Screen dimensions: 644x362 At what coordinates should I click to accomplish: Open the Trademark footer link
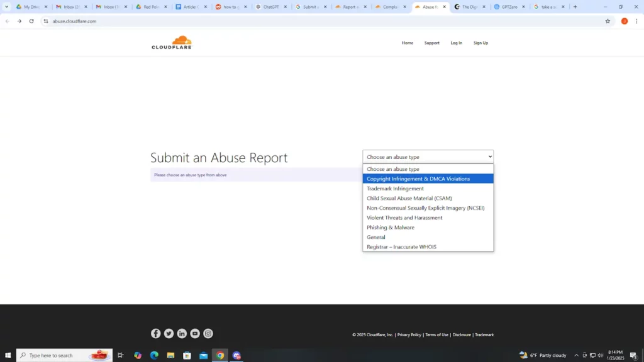484,335
